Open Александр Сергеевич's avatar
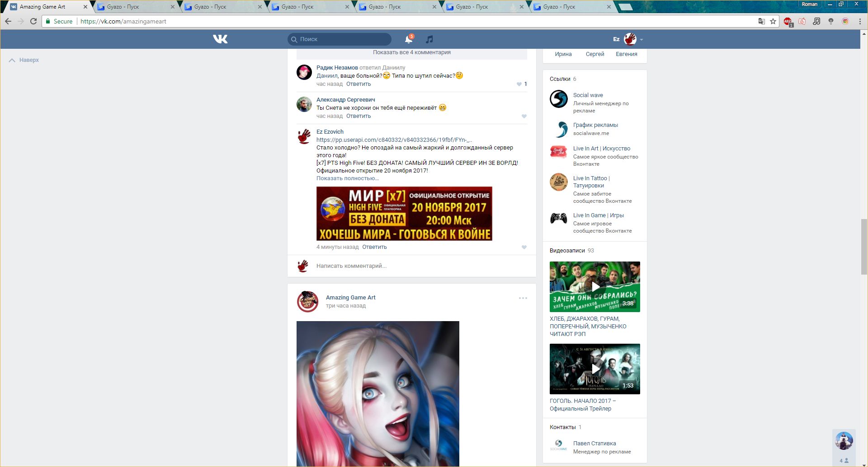Image resolution: width=868 pixels, height=467 pixels. tap(304, 104)
